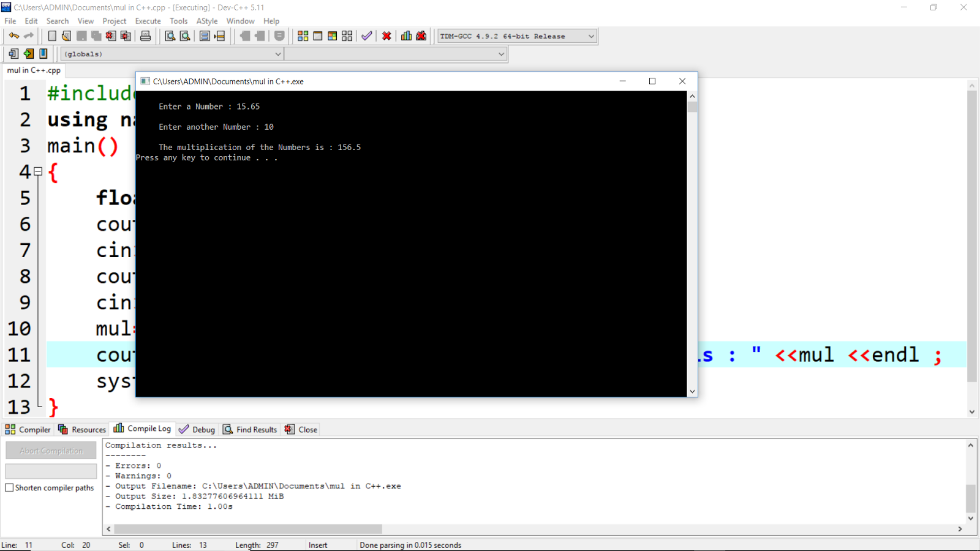The height and width of the screenshot is (551, 980).
Task: Click the Run icon in the toolbar
Action: pos(317,36)
